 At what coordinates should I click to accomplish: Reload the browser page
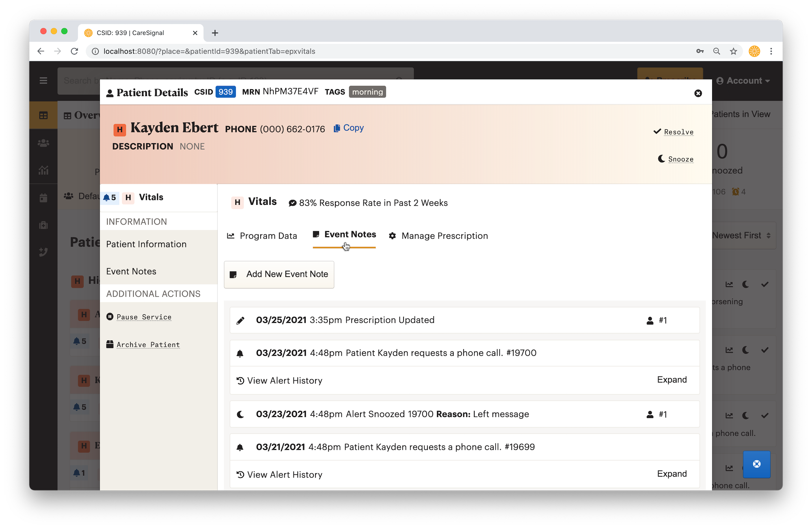point(74,51)
